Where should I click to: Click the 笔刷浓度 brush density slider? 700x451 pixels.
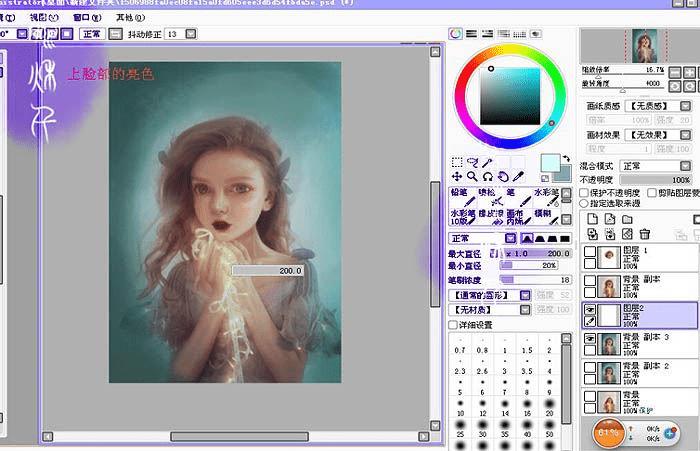(x=535, y=280)
